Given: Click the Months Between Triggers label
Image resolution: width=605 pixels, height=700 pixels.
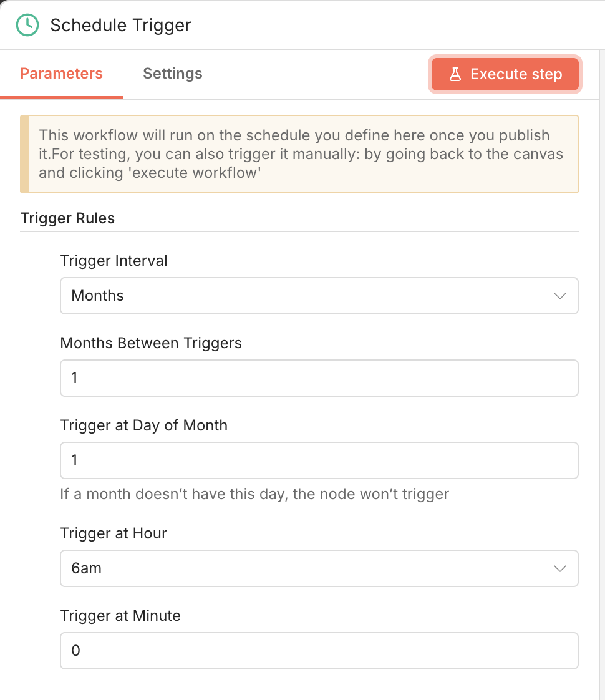Looking at the screenshot, I should point(151,343).
